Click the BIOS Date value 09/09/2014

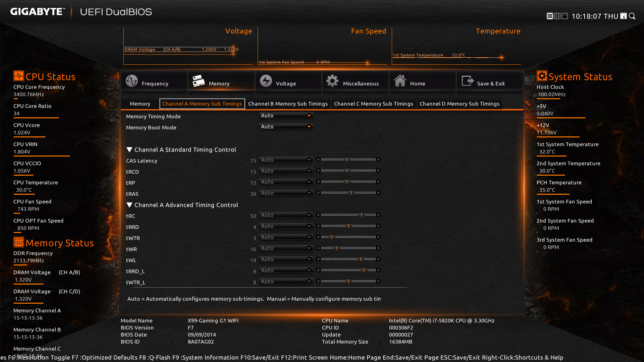[x=202, y=335]
